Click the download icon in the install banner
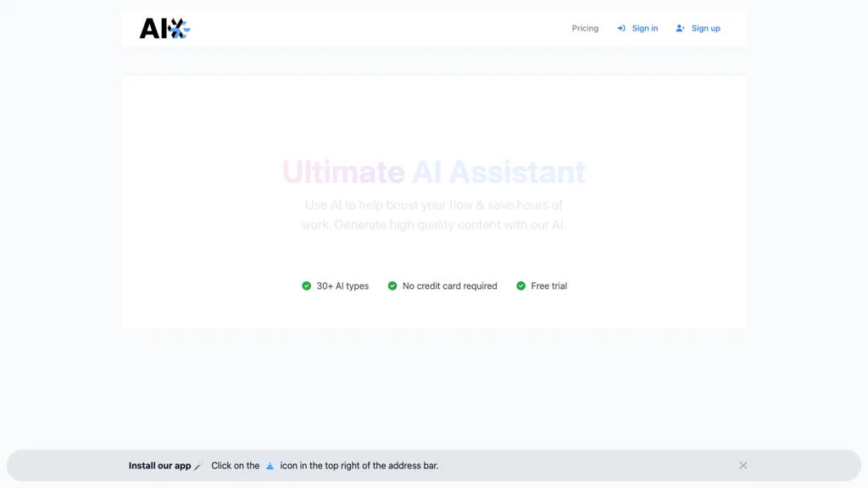Screen dimensions: 868x488 (270, 465)
